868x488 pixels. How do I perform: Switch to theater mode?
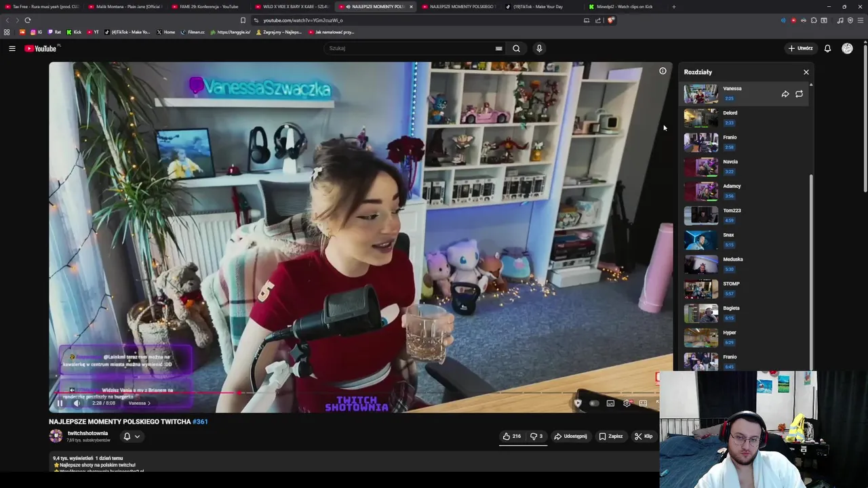coord(643,403)
